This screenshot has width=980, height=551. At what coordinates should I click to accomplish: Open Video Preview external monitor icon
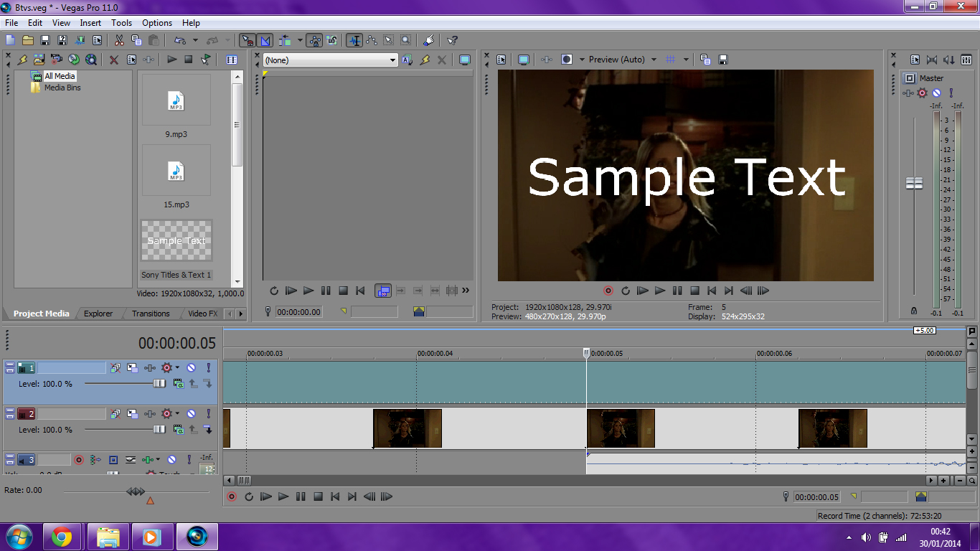click(524, 60)
